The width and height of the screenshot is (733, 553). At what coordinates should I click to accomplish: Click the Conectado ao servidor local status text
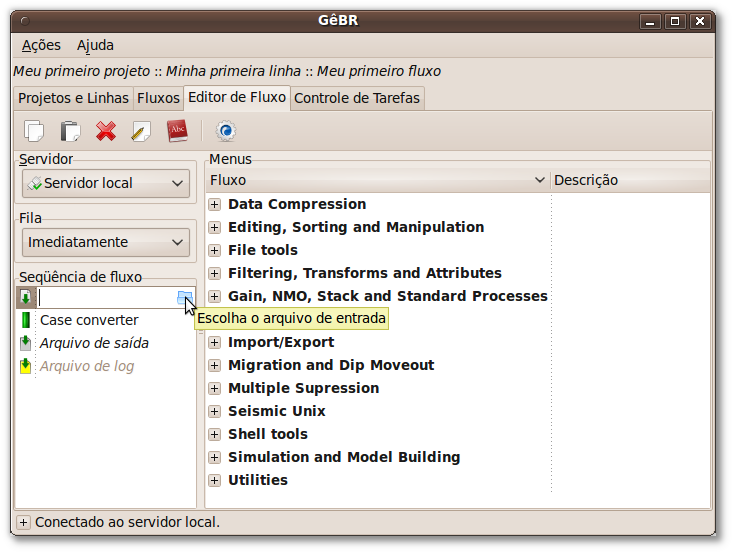[127, 522]
